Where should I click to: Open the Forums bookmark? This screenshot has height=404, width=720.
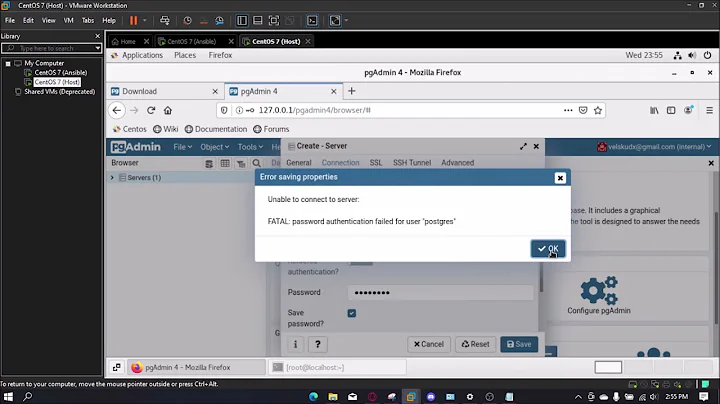(x=271, y=129)
